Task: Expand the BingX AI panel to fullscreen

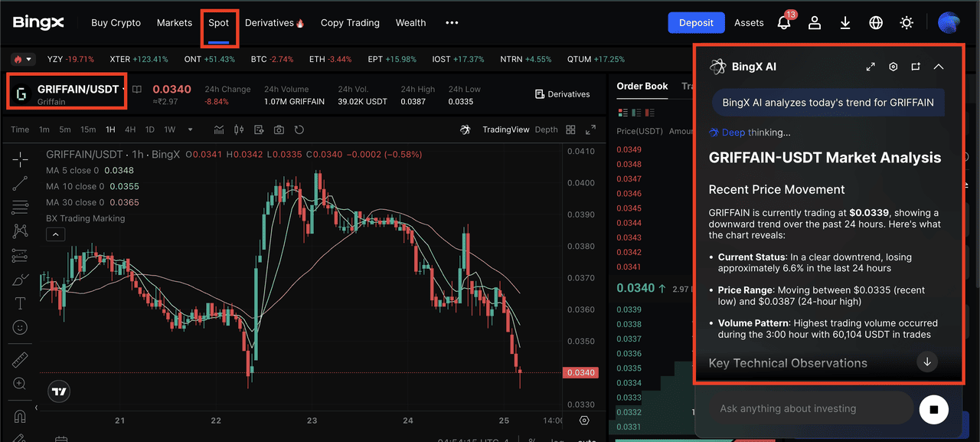Action: [x=871, y=67]
